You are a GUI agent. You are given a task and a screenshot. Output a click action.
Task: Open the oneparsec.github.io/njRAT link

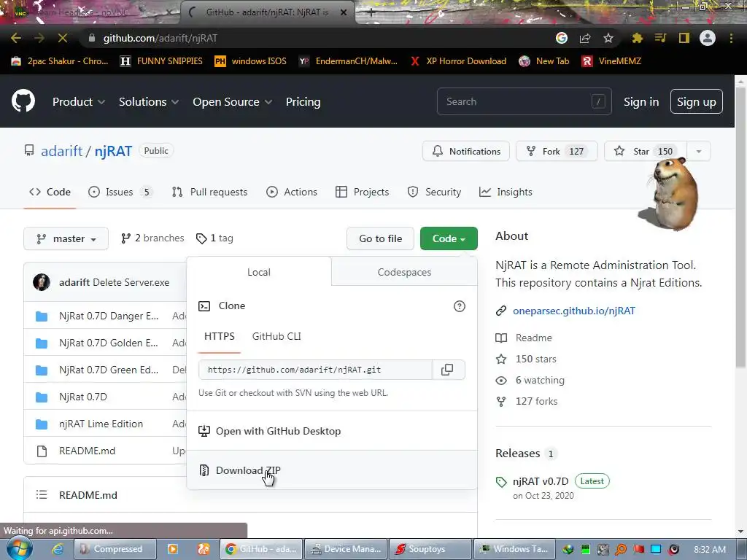[573, 311]
